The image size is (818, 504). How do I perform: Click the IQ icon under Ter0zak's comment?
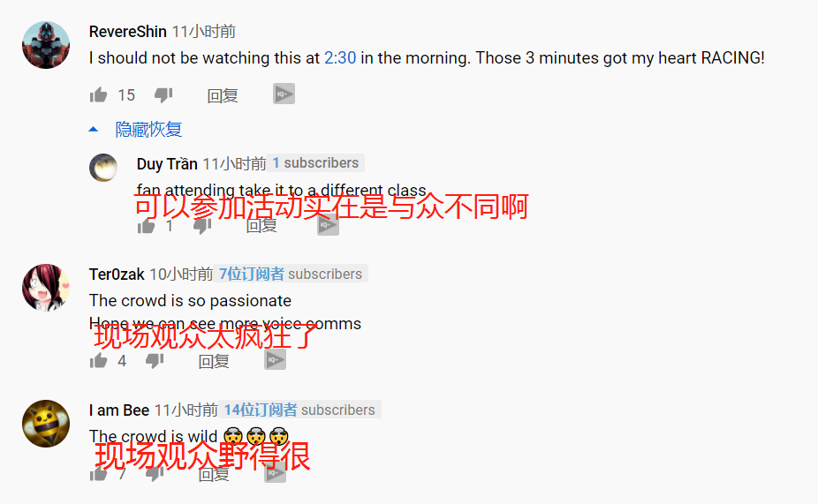click(275, 359)
